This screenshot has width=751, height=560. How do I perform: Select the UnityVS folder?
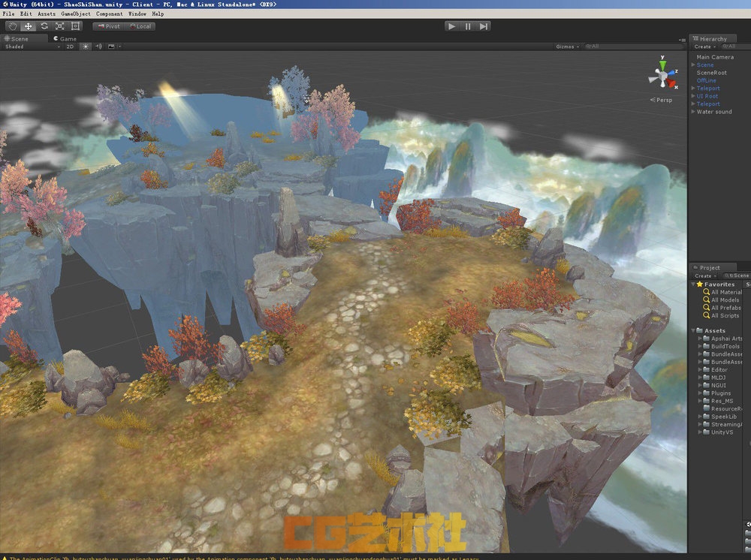(718, 432)
